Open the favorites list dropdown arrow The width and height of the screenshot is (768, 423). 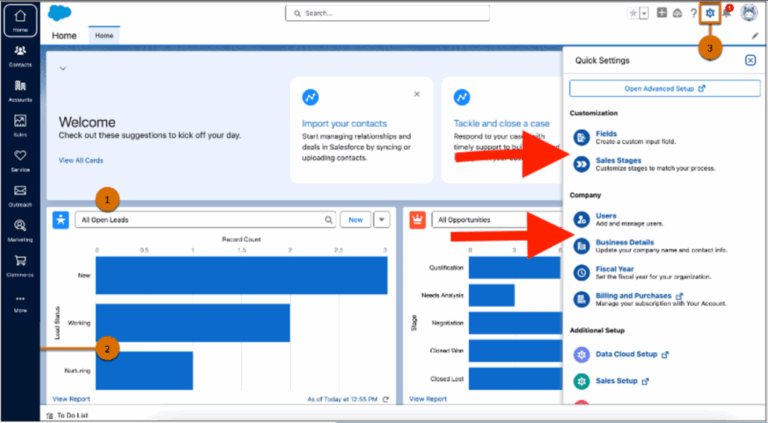pos(644,14)
